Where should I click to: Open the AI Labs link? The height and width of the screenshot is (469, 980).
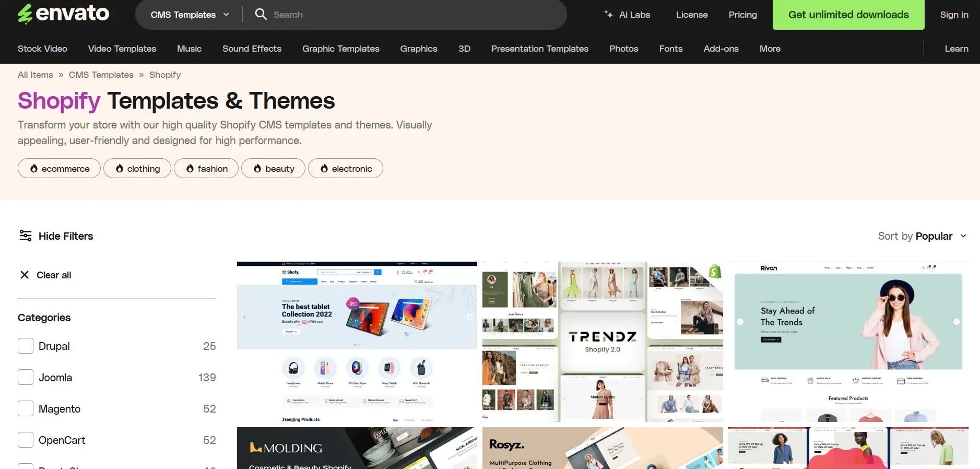click(x=627, y=15)
